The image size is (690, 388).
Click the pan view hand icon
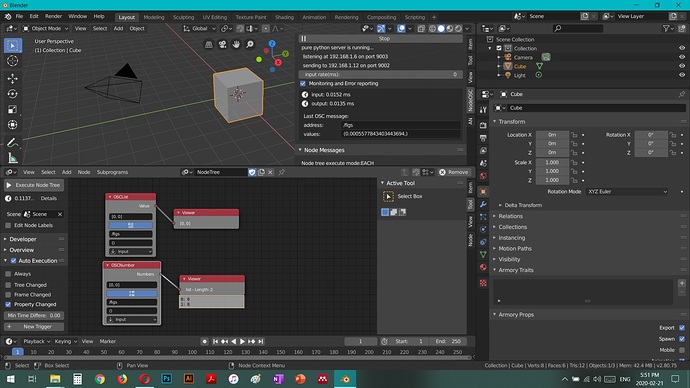pyautogui.click(x=236, y=44)
